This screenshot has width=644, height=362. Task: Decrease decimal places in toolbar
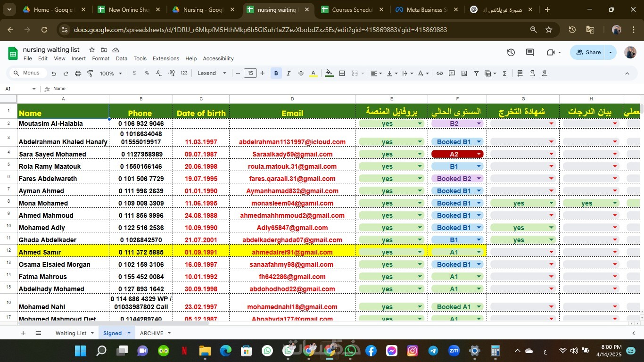click(x=159, y=73)
